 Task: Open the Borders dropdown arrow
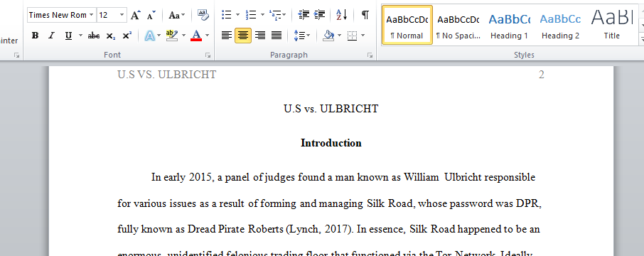[x=363, y=36]
